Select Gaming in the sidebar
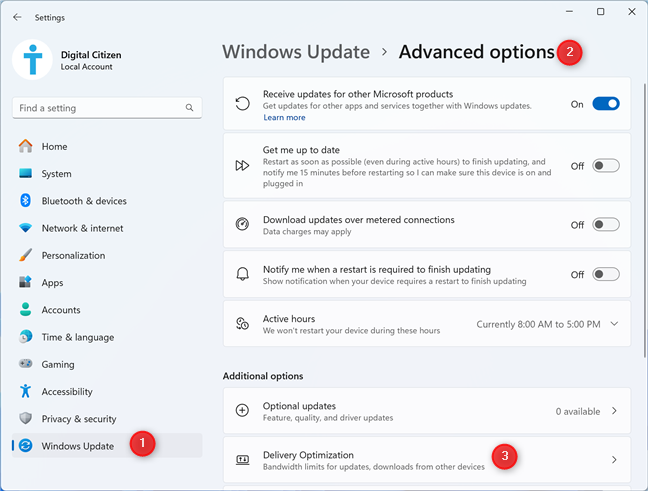The image size is (648, 491). pyautogui.click(x=107, y=364)
